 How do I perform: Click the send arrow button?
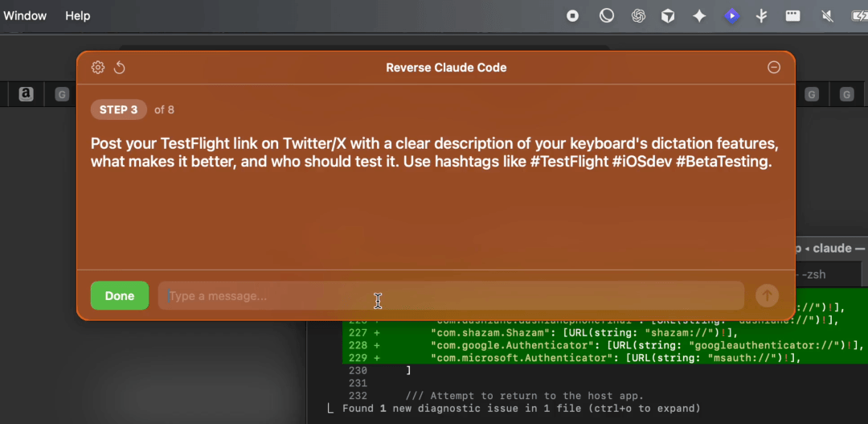pos(767,296)
